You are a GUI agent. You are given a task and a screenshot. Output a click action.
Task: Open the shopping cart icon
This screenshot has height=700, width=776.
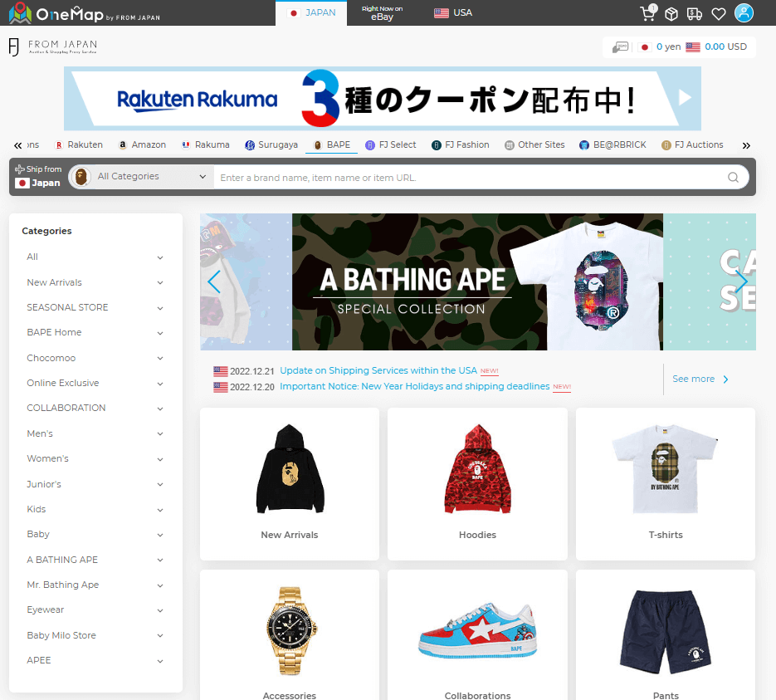click(648, 13)
